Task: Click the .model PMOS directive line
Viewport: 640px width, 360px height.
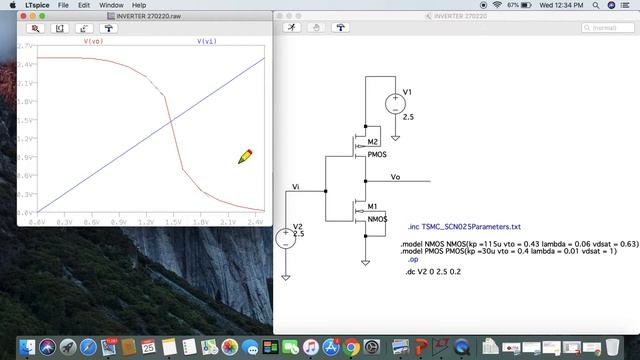Action: coord(509,251)
